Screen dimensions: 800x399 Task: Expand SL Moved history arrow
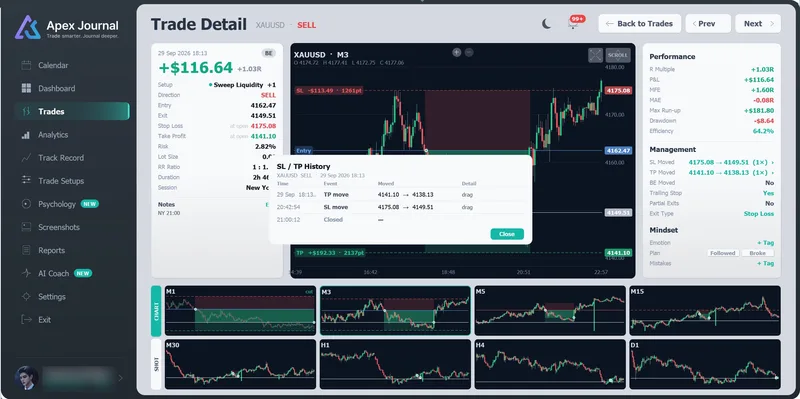point(772,162)
